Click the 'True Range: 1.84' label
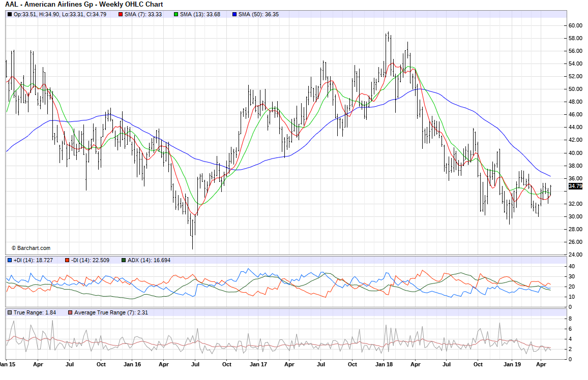Screen dimensions: 588x380 (35, 312)
